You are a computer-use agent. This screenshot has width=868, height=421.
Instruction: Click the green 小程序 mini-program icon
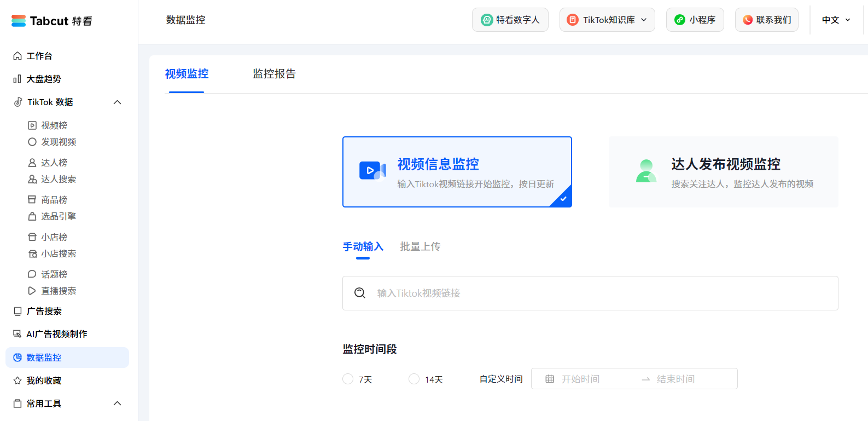pos(680,20)
